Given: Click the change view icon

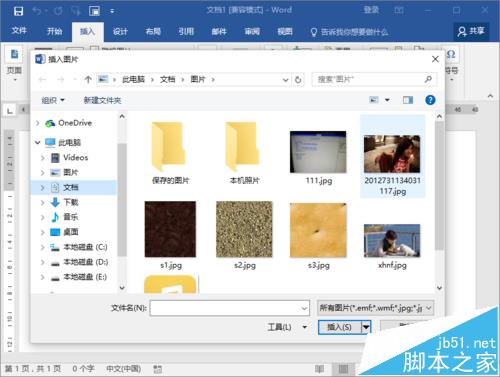Looking at the screenshot, I should click(x=374, y=100).
